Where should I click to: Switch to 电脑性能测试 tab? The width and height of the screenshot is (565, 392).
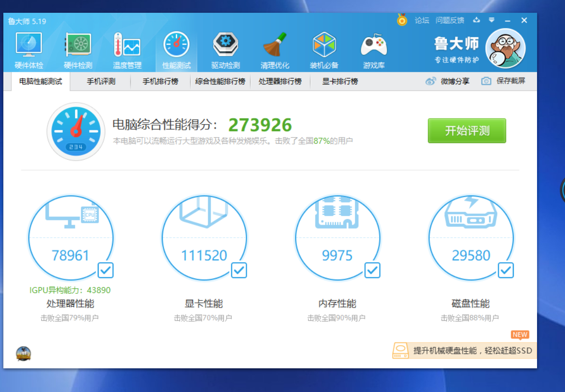(x=41, y=82)
